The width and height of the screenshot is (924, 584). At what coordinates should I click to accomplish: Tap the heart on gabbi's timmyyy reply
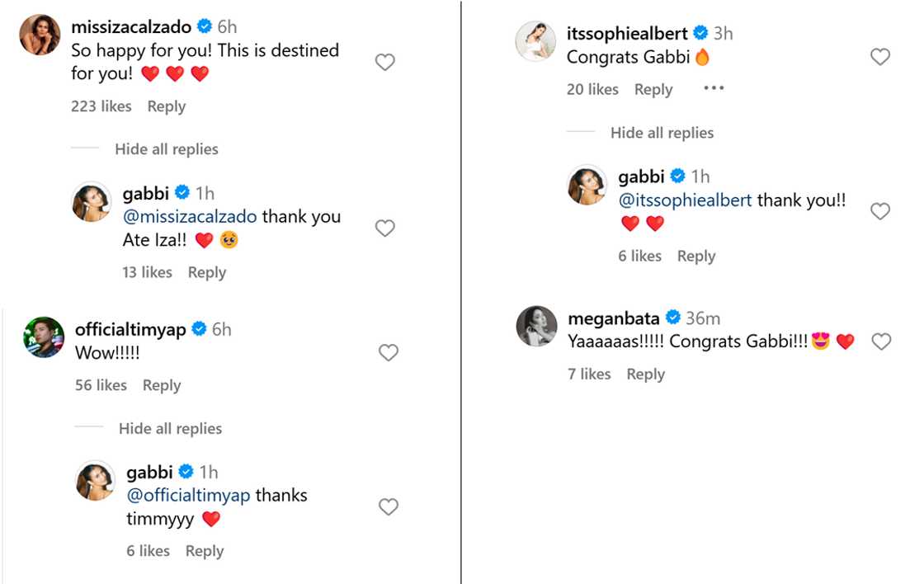point(389,507)
